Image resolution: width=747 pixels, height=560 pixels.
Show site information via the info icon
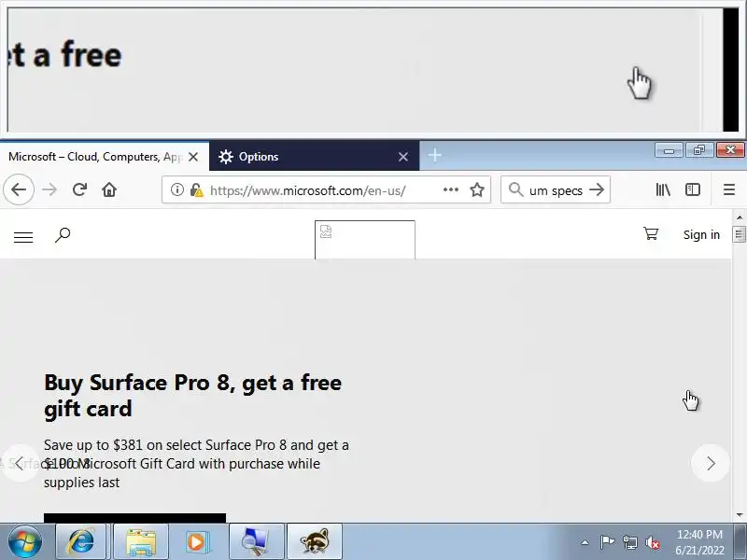(x=176, y=189)
